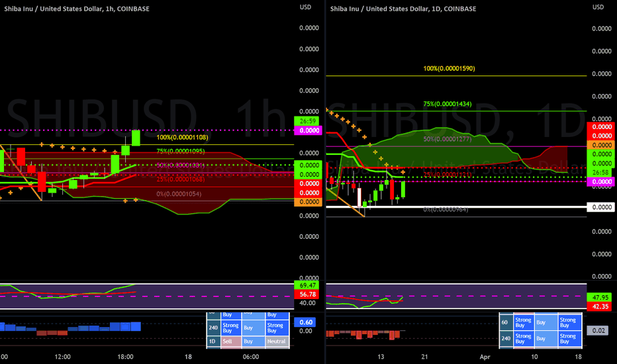
Task: Select the 50%(0.00001277) Fibonacci label
Action: 448,139
